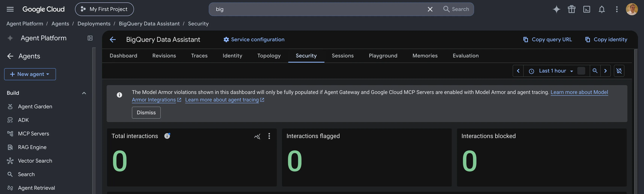Viewport: 644px width, 194px height.
Task: Switch to the Topology tab
Action: (x=269, y=56)
